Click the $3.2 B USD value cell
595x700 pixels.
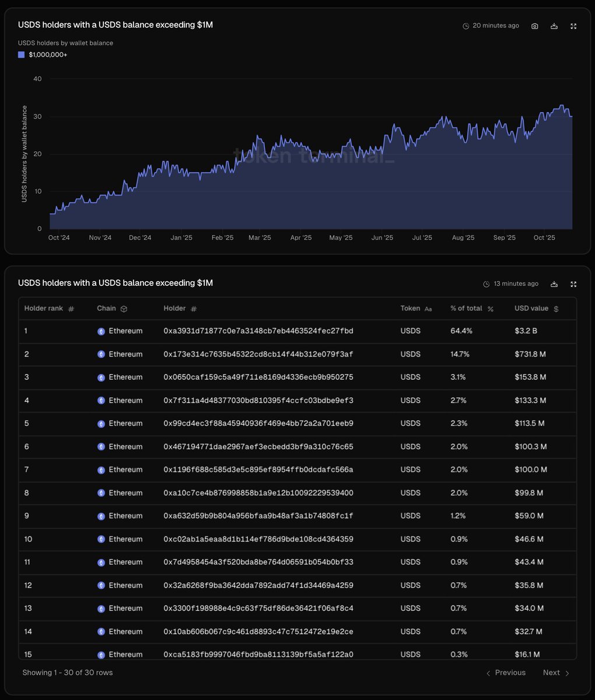[x=527, y=331]
